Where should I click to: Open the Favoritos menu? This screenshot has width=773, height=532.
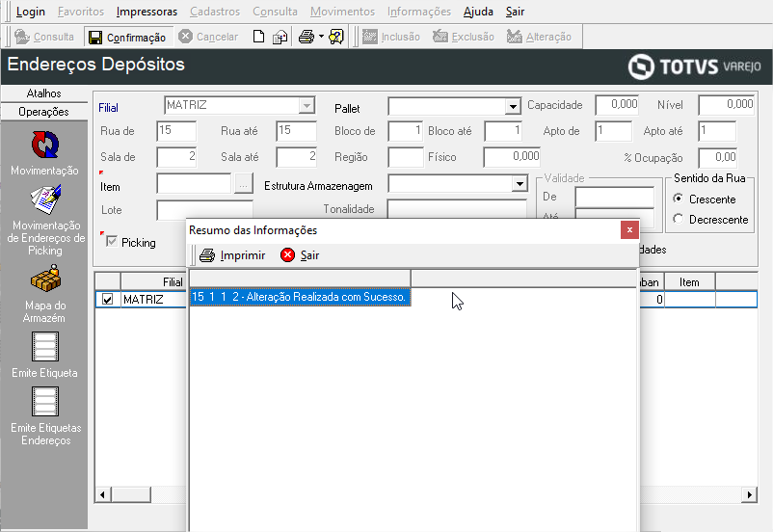click(x=81, y=12)
